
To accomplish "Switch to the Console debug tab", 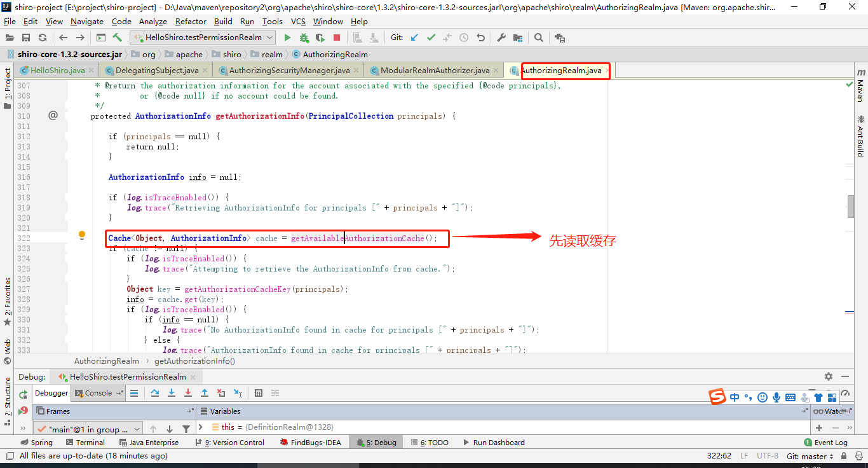I will click(x=98, y=393).
